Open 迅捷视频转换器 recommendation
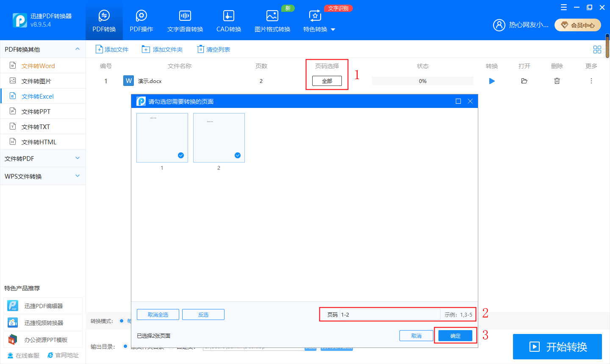This screenshot has width=610, height=364. pyautogui.click(x=43, y=323)
